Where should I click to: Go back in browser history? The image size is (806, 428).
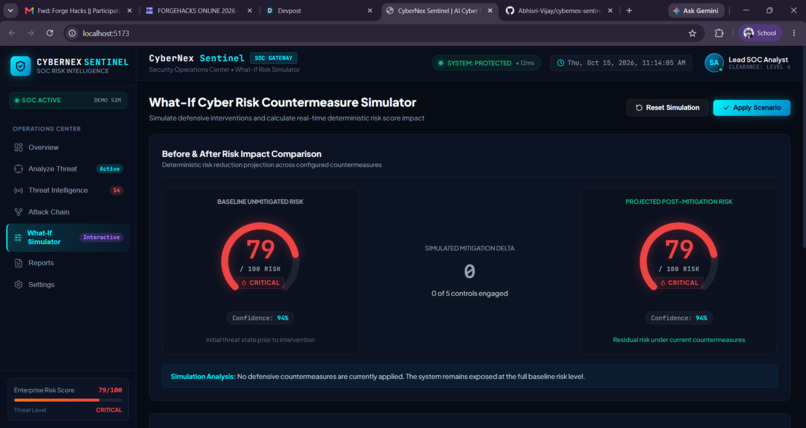point(12,33)
